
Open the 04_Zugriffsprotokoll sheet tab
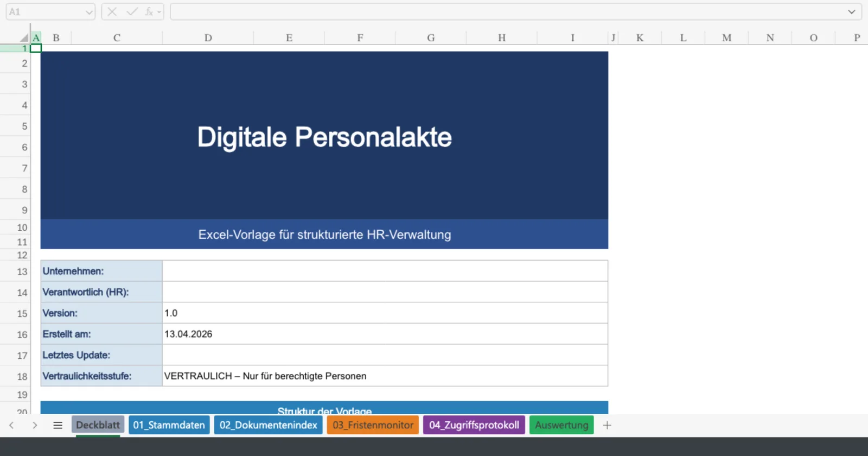(x=474, y=425)
